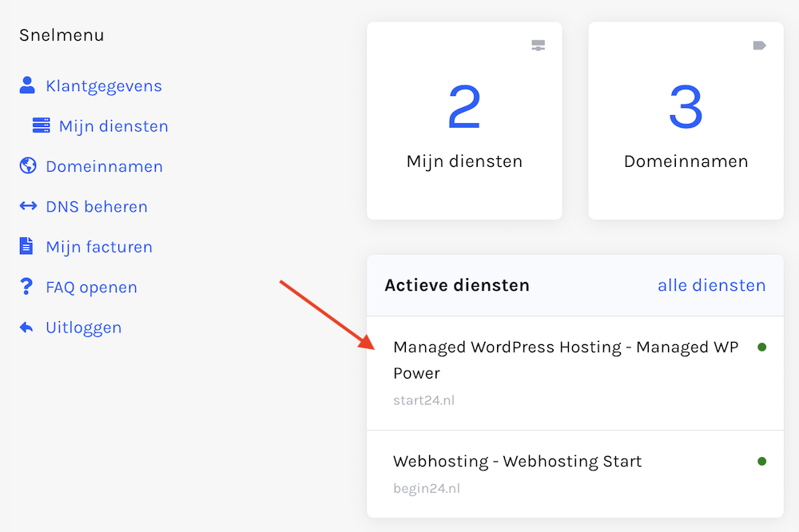Open Mijn facturen from the Snelmenu
This screenshot has width=799, height=532.
click(x=99, y=246)
